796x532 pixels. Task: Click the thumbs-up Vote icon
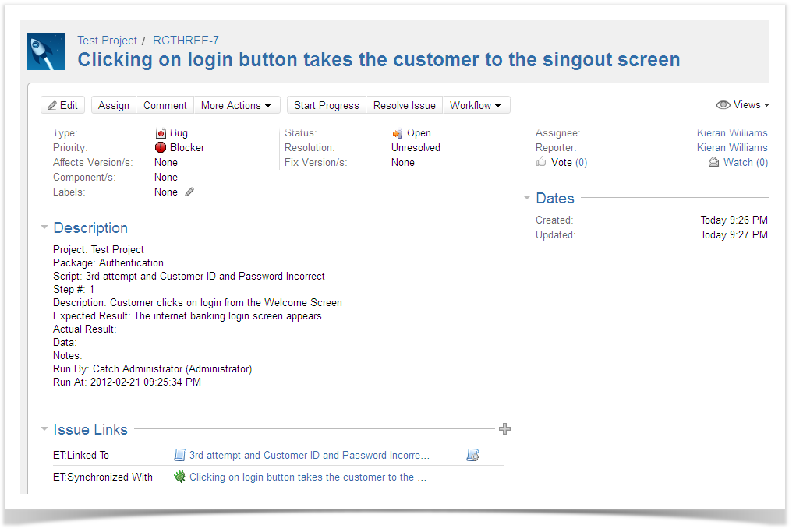click(x=541, y=162)
